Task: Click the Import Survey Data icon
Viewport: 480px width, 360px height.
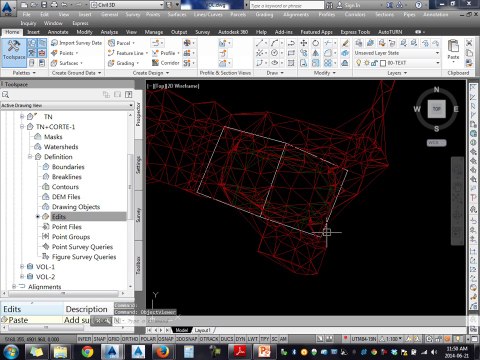Action: pyautogui.click(x=55, y=43)
